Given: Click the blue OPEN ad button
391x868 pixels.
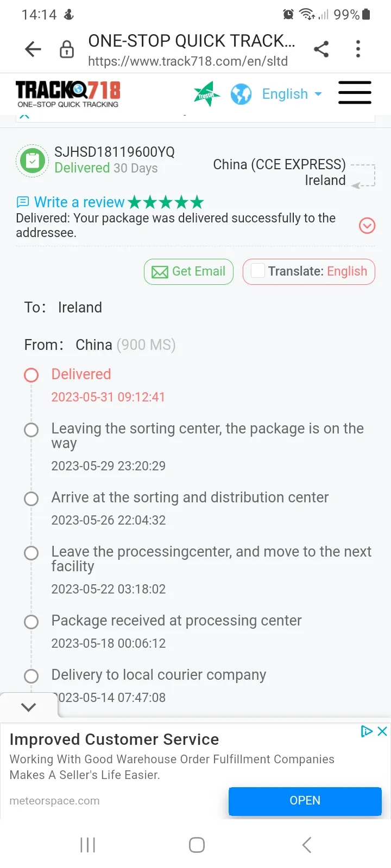Looking at the screenshot, I should (305, 801).
